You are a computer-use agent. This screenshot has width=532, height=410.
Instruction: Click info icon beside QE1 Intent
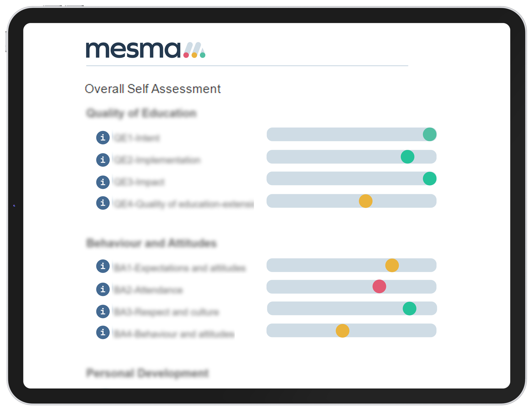pos(103,137)
